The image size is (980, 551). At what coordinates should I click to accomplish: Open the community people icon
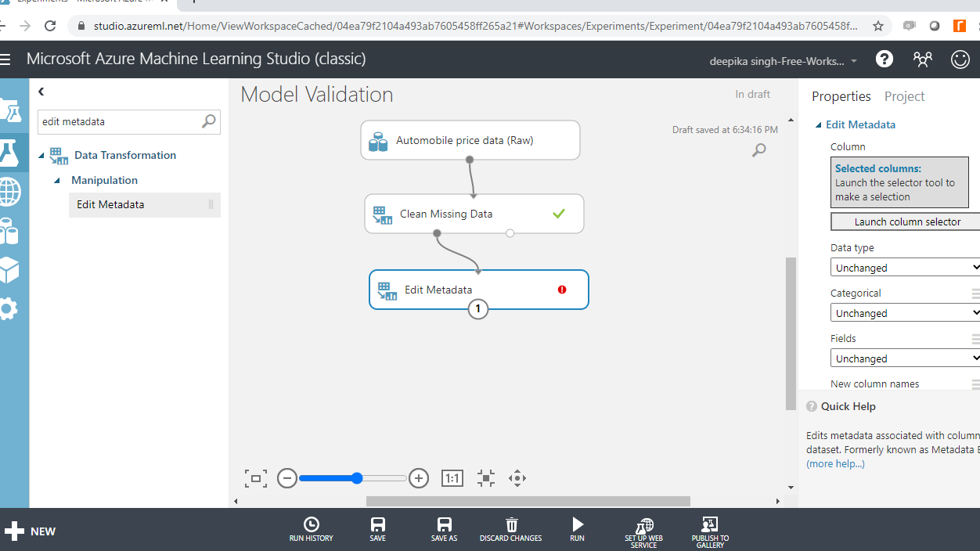(x=923, y=59)
